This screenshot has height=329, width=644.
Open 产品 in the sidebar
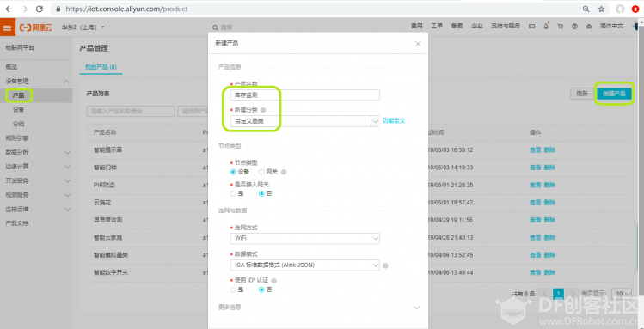click(x=18, y=95)
